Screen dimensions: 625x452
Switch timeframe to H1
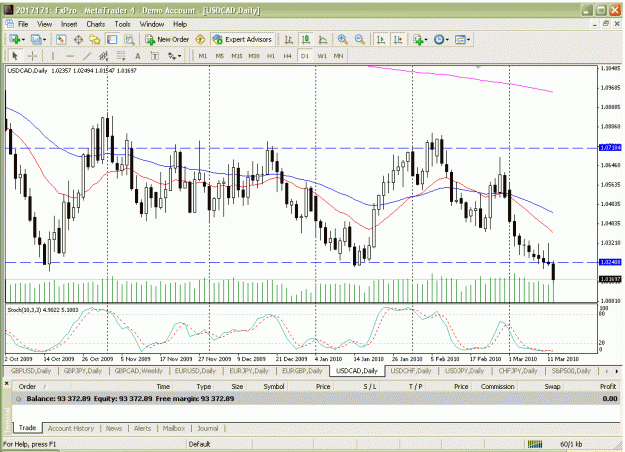click(271, 56)
